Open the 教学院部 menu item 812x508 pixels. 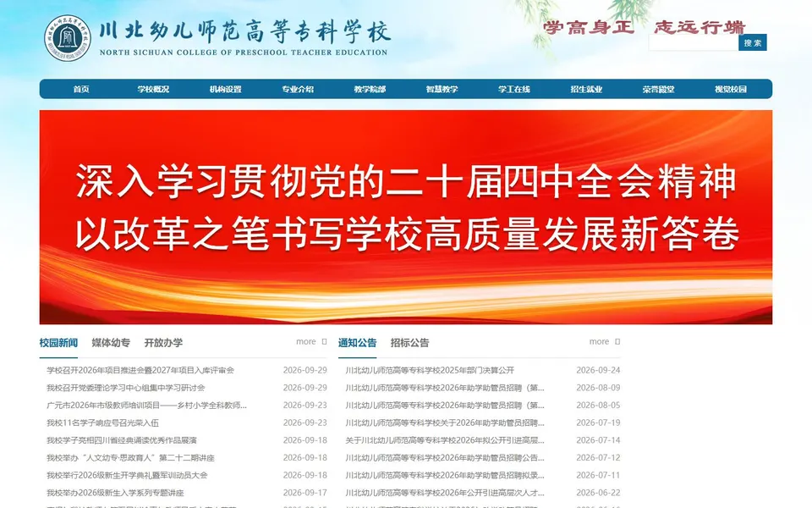370,89
